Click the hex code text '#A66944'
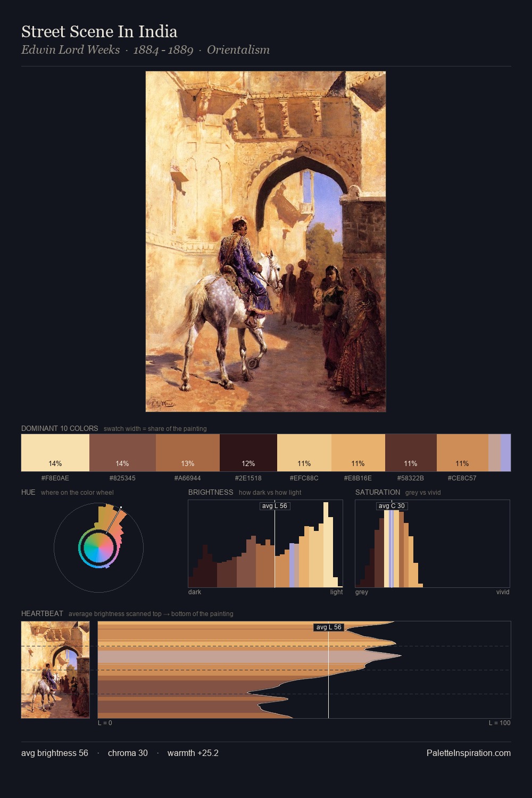 188,478
